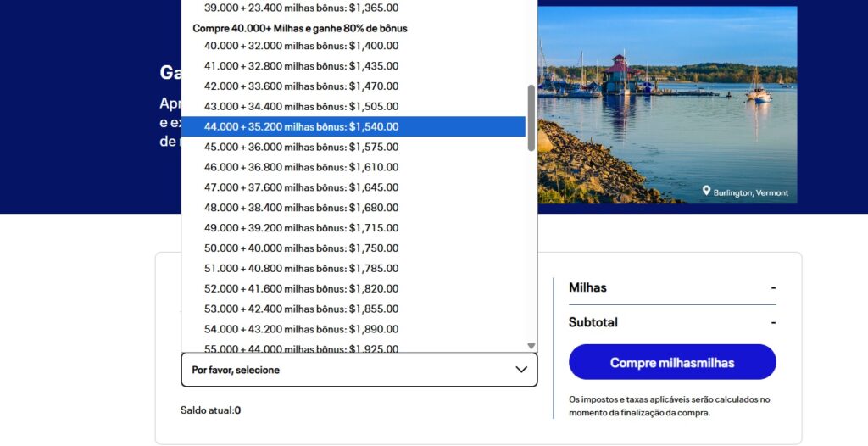868x446 pixels.
Task: Choose 40.000 + 32.000 milhas bônus option
Action: pyautogui.click(x=301, y=46)
